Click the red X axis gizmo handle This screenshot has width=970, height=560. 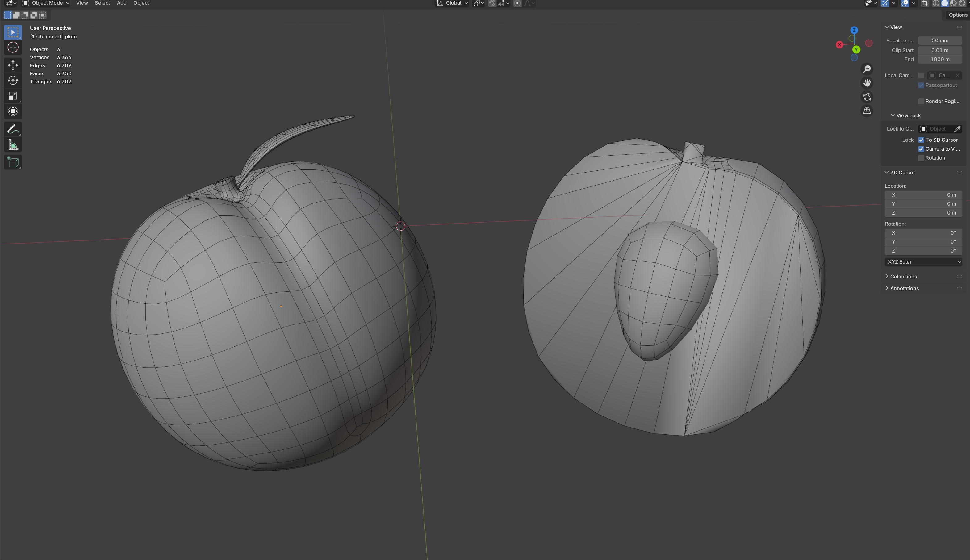[x=840, y=45]
